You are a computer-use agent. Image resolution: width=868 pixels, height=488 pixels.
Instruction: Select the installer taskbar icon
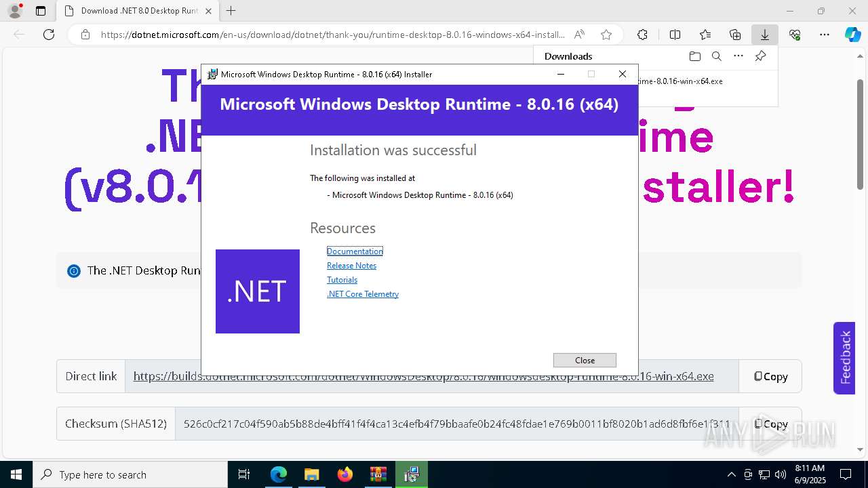coord(411,474)
